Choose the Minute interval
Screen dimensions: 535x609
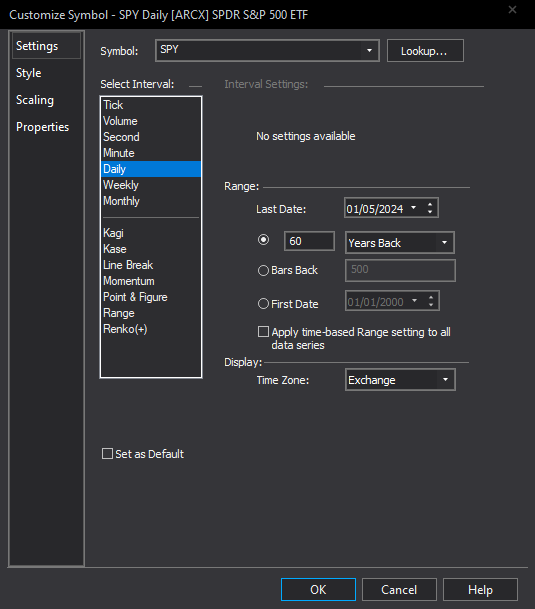point(151,153)
